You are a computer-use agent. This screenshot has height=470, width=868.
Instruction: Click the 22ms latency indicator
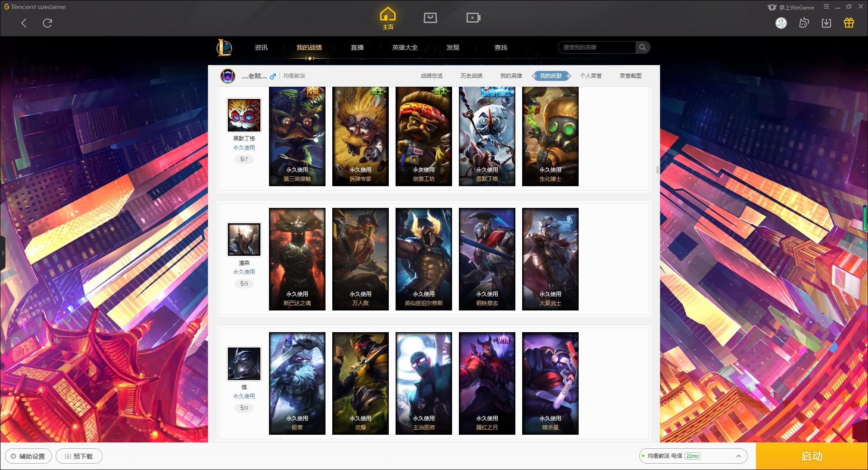pyautogui.click(x=692, y=456)
